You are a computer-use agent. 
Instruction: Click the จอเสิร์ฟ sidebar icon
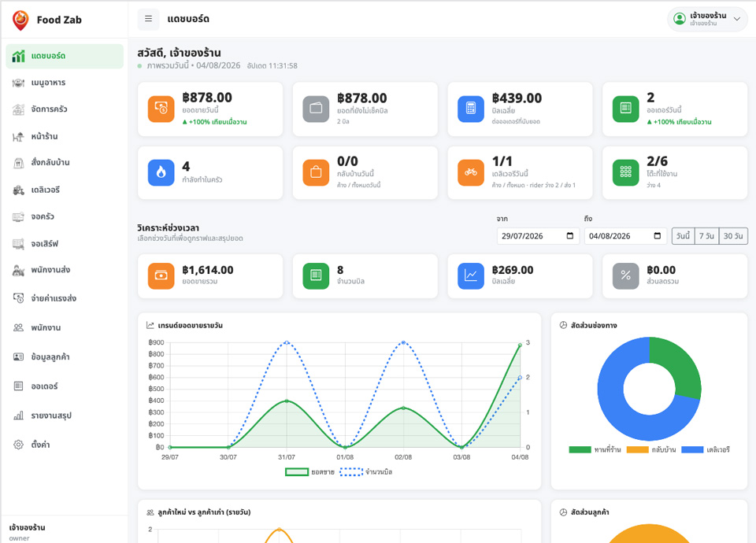[x=18, y=244]
